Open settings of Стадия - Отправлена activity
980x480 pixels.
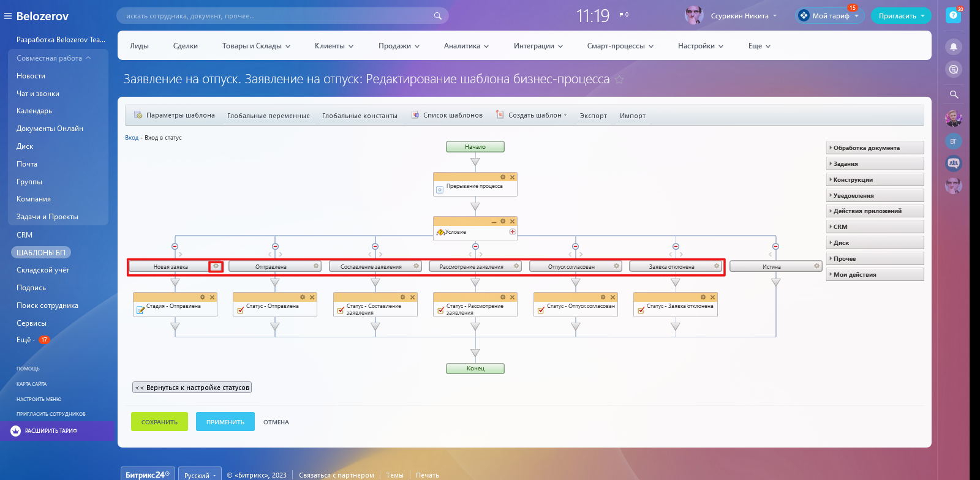point(203,298)
